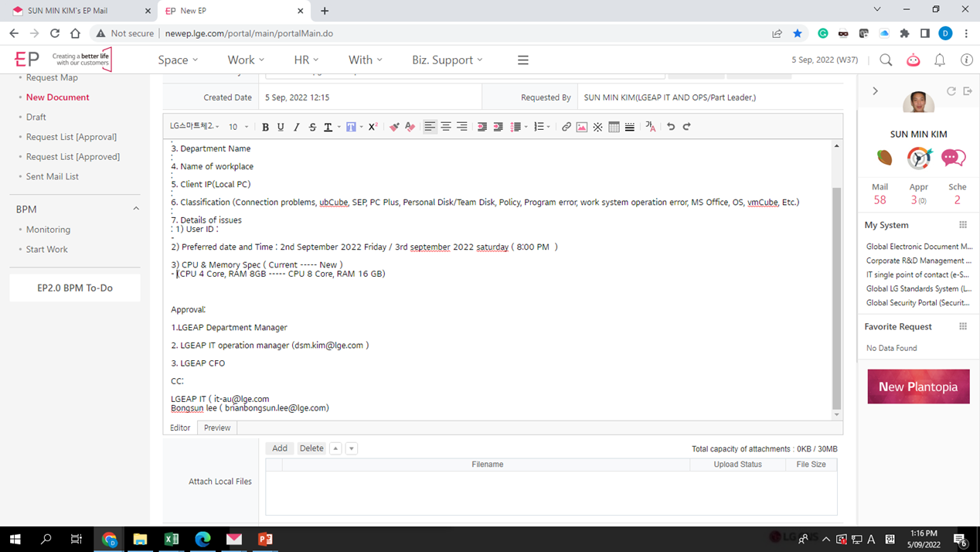The height and width of the screenshot is (552, 980).
Task: Center align text in the editor
Action: click(446, 127)
